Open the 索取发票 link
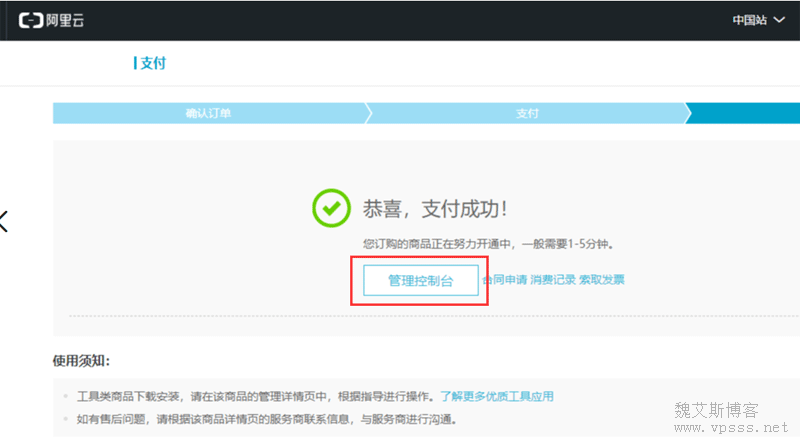The image size is (800, 443). 602,280
